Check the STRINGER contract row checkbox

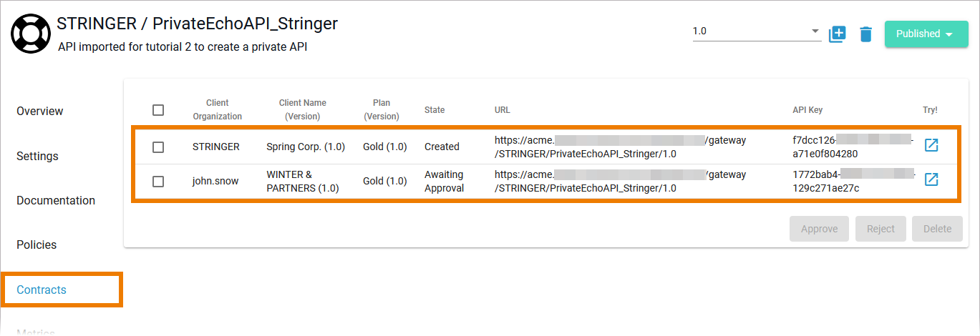pyautogui.click(x=158, y=147)
